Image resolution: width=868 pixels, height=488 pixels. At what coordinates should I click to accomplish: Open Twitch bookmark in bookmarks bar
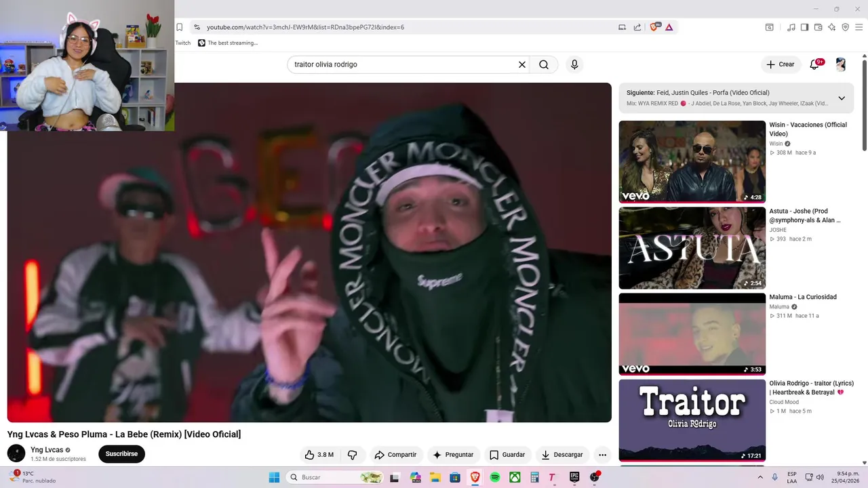(x=183, y=43)
